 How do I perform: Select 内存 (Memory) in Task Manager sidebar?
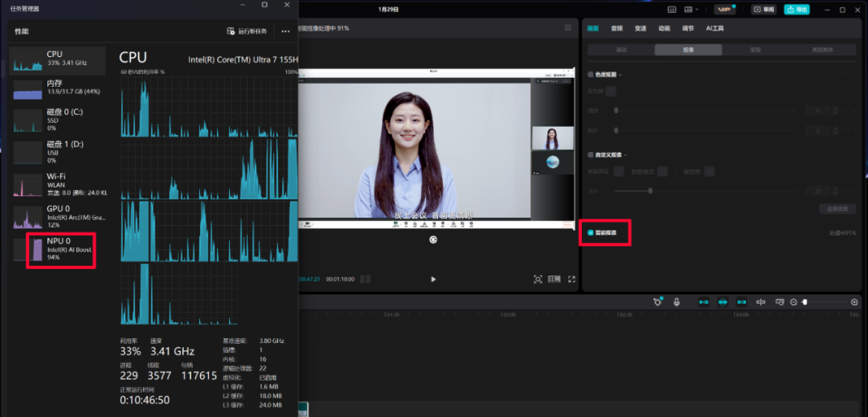point(58,89)
